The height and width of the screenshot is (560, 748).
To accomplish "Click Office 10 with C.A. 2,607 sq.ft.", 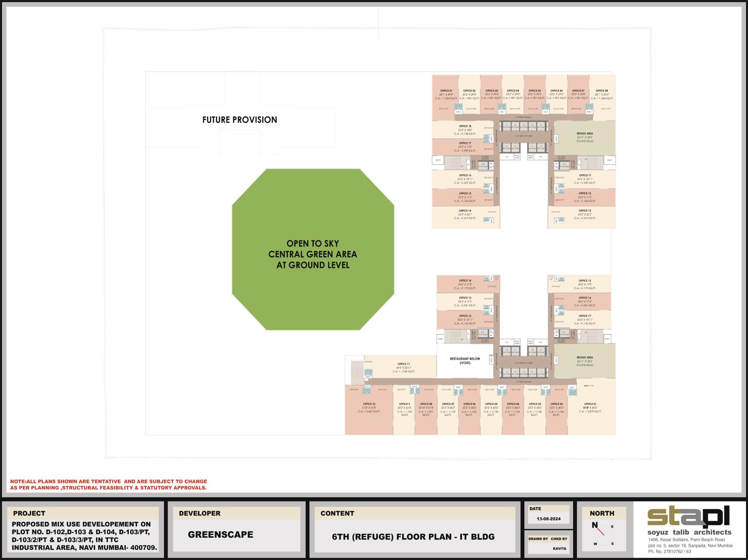I will pyautogui.click(x=369, y=409).
